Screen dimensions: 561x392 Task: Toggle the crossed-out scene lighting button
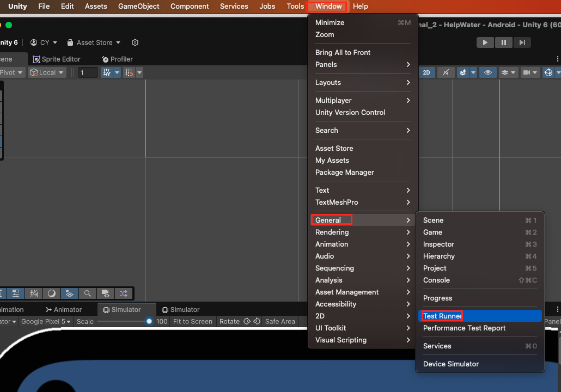pyautogui.click(x=446, y=72)
